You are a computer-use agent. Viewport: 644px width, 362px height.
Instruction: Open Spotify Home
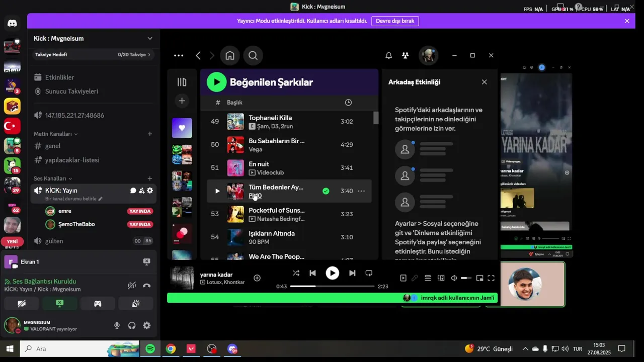(x=230, y=56)
